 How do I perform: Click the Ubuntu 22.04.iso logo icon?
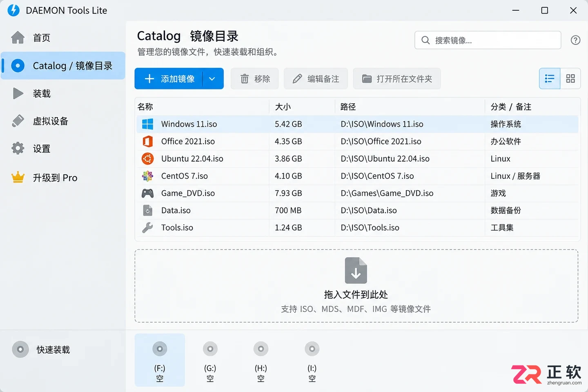(147, 158)
